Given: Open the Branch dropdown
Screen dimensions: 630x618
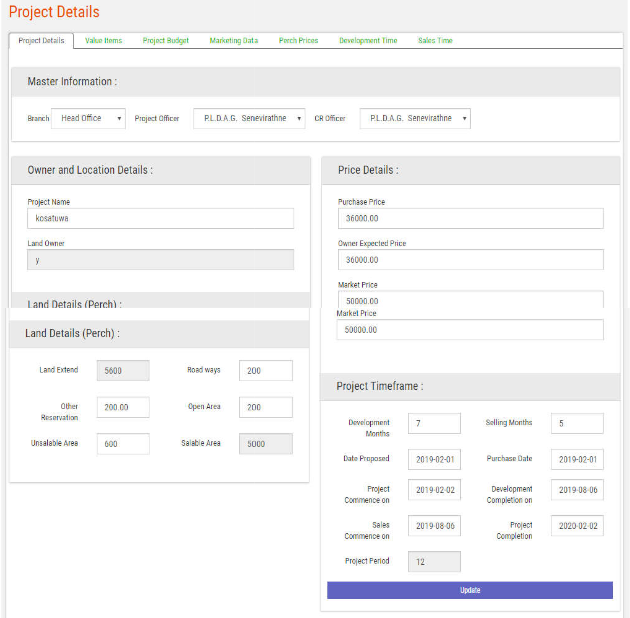Looking at the screenshot, I should coord(88,118).
